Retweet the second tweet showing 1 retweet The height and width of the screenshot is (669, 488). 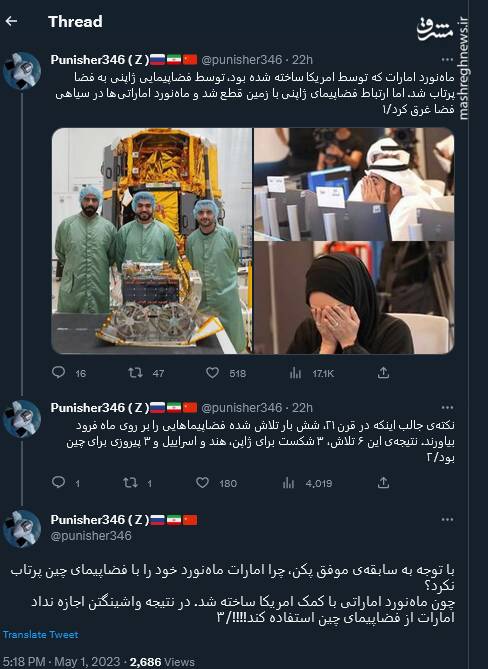[x=130, y=483]
